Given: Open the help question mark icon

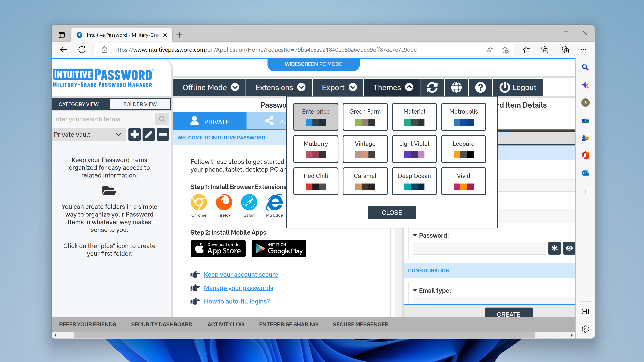Looking at the screenshot, I should pos(480,87).
